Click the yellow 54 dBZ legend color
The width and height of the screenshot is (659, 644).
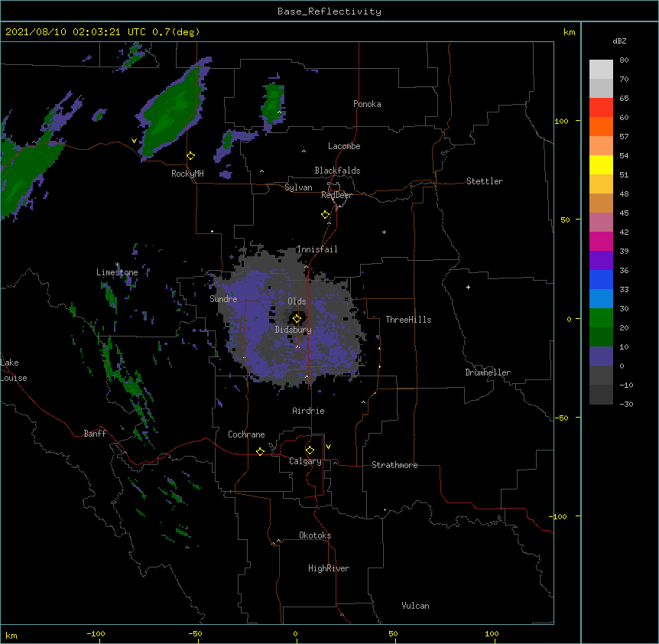coord(601,164)
